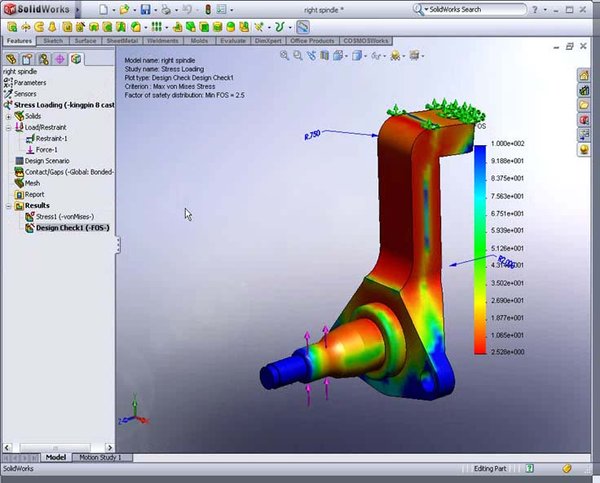600x483 pixels.
Task: Zoom to fit the model
Action: pyautogui.click(x=284, y=56)
